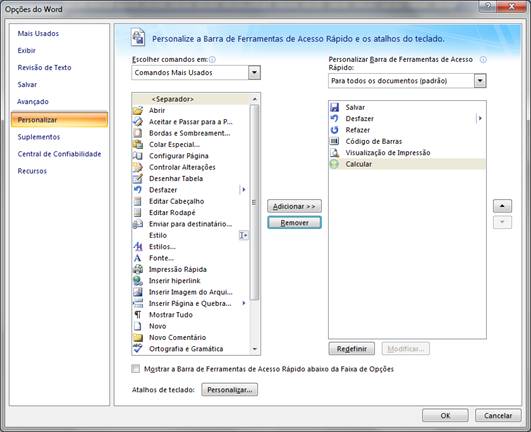Click the Colar Especial clipboard icon
This screenshot has height=432, width=531.
(137, 145)
